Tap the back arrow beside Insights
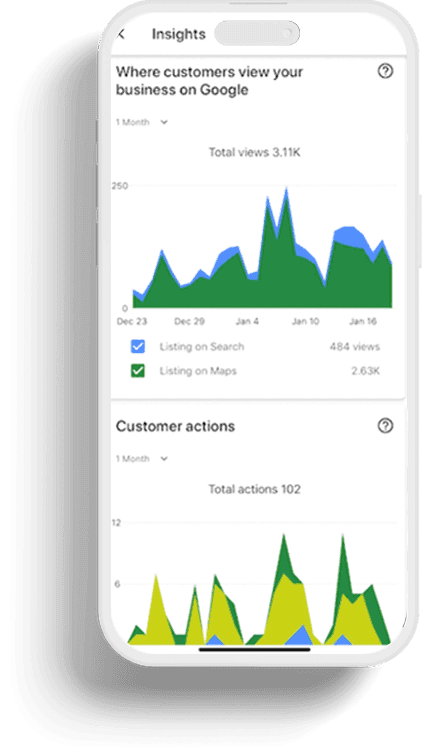This screenshot has width=422, height=750. [121, 34]
